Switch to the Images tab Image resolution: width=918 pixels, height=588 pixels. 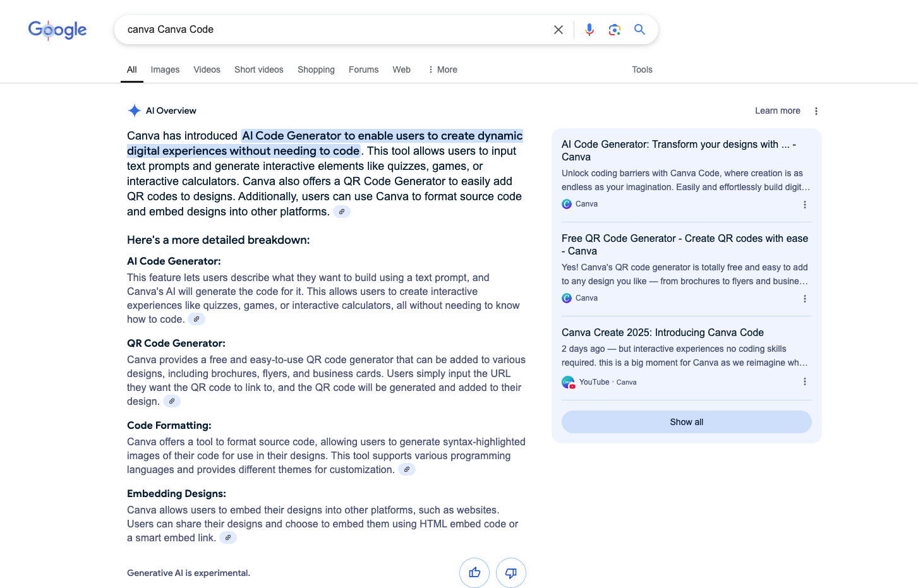tap(165, 69)
